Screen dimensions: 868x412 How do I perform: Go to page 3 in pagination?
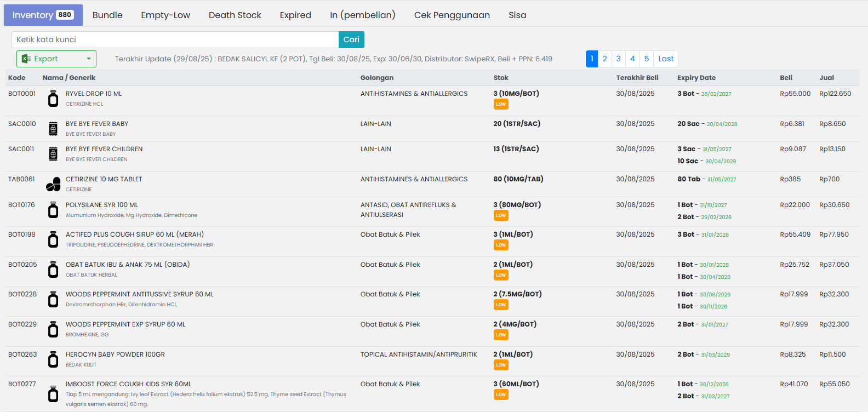click(x=618, y=59)
